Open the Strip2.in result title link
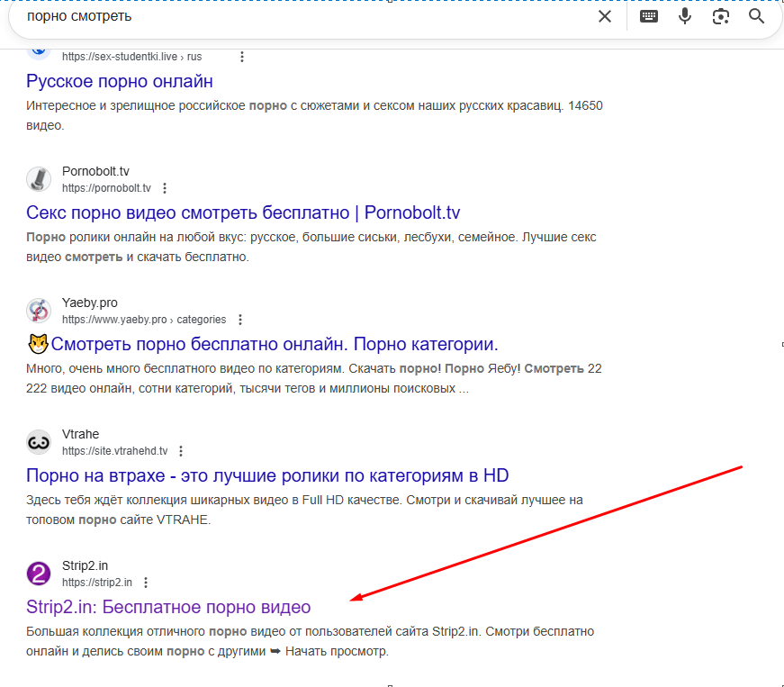This screenshot has width=784, height=687. click(x=168, y=607)
